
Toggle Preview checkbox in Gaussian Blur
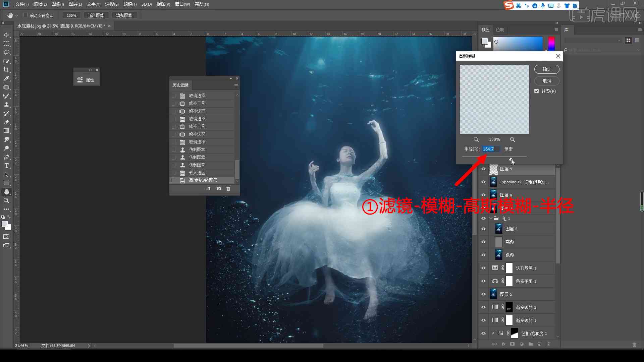(537, 91)
